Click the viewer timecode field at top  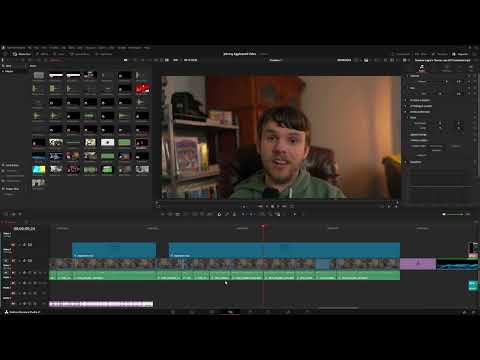point(344,60)
